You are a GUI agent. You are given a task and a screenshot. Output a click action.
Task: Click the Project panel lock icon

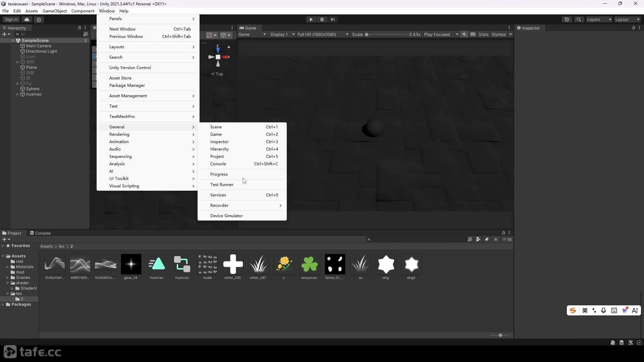coord(503,233)
